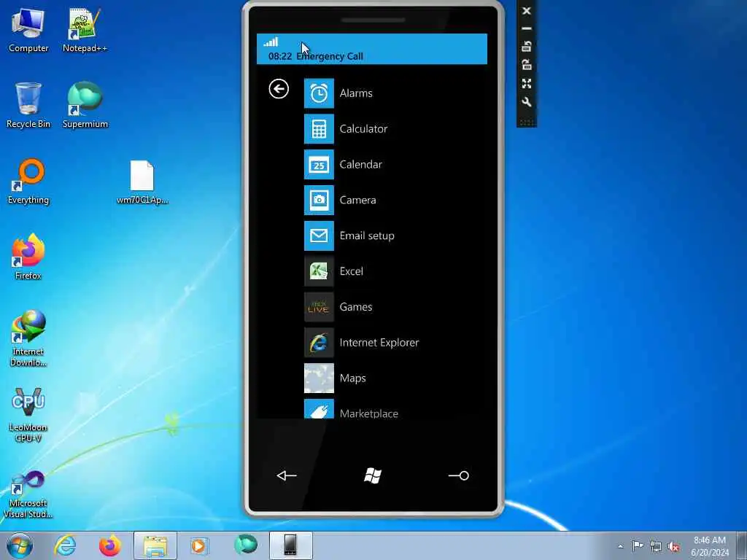This screenshot has height=560, width=747.
Task: Open the Windows Start menu orb
Action: pos(20,545)
